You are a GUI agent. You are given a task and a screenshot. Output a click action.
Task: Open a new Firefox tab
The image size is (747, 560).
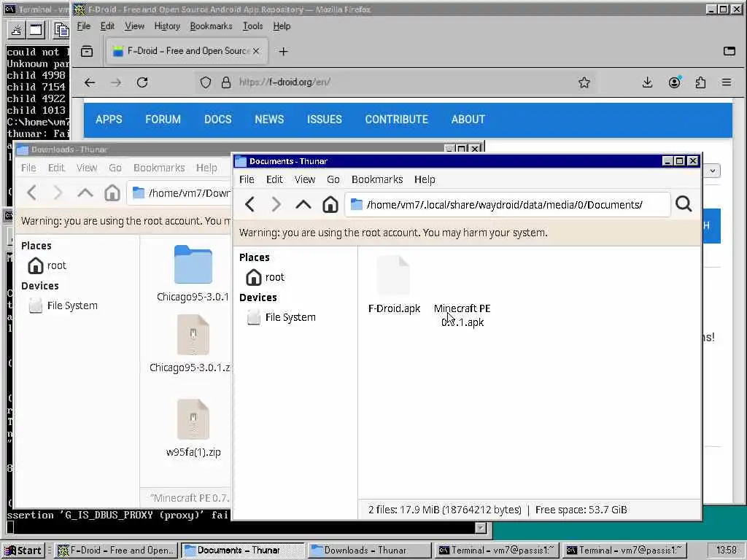tap(283, 51)
